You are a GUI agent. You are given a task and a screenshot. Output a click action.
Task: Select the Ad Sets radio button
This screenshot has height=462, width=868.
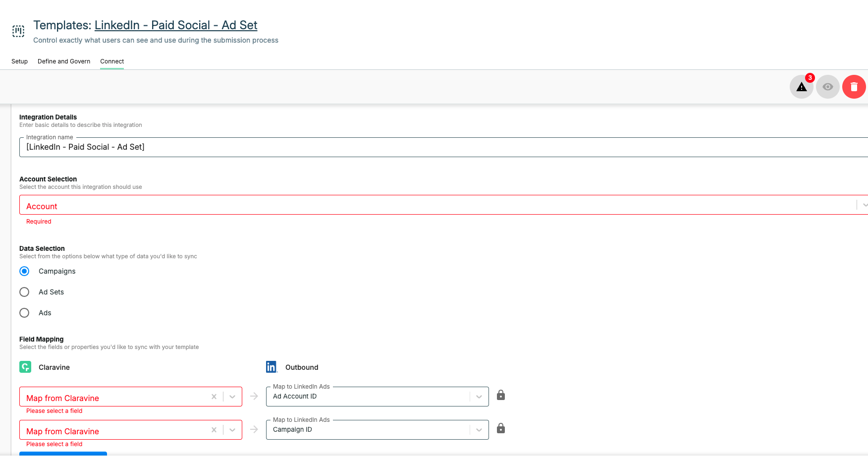(24, 292)
